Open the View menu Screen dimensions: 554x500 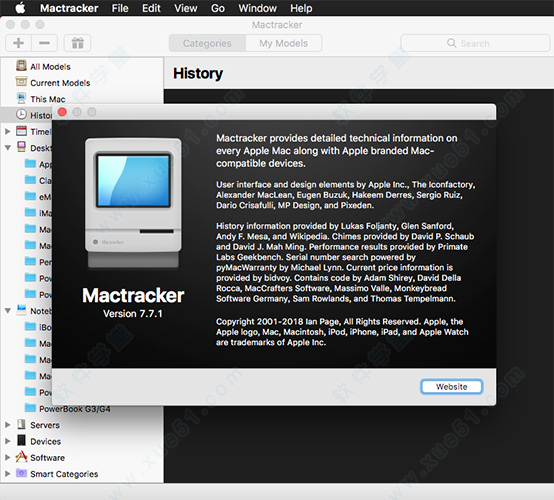tap(185, 8)
